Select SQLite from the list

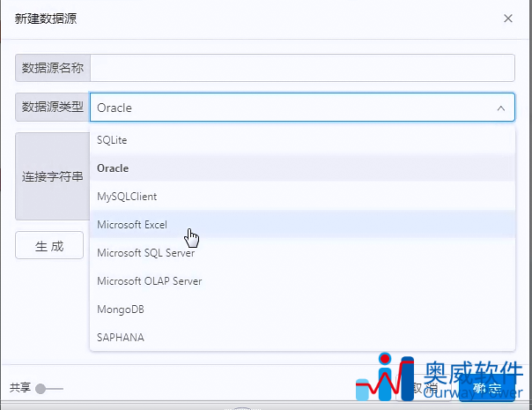pos(302,140)
